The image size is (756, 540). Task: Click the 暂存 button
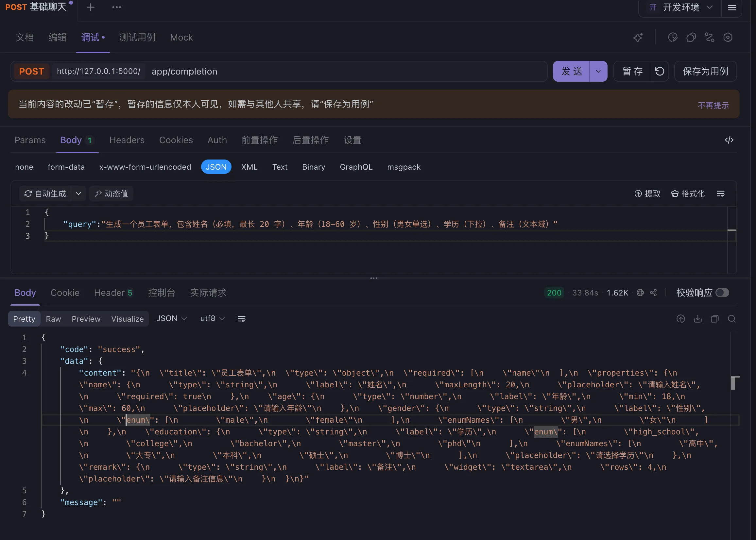[632, 71]
